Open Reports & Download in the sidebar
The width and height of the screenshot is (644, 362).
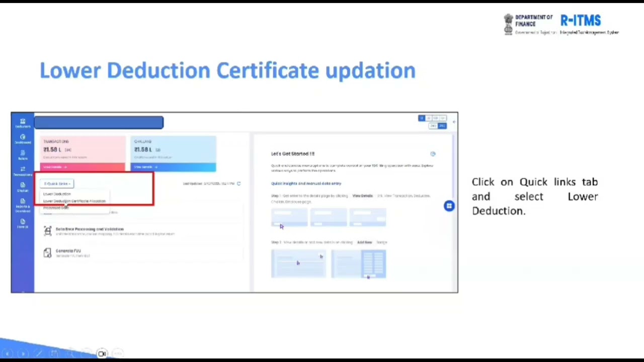(23, 204)
